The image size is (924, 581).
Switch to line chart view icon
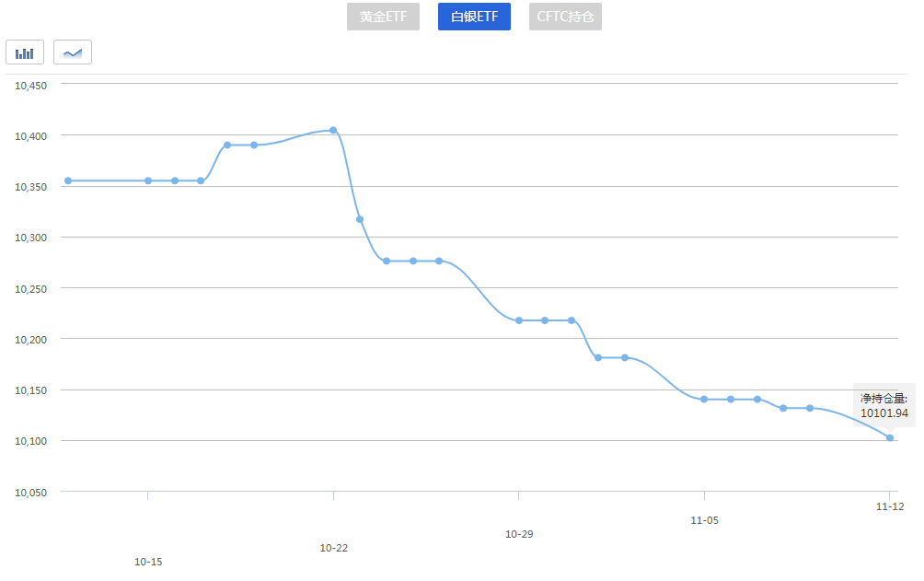pyautogui.click(x=73, y=52)
